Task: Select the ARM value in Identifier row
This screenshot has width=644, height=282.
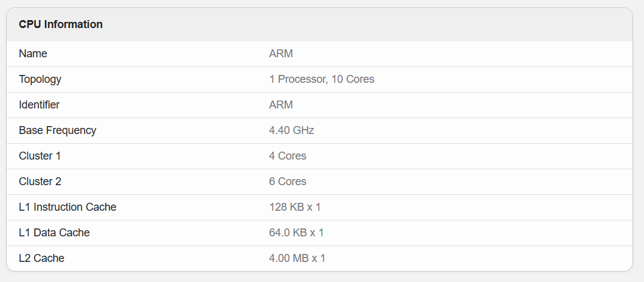Action: click(281, 105)
